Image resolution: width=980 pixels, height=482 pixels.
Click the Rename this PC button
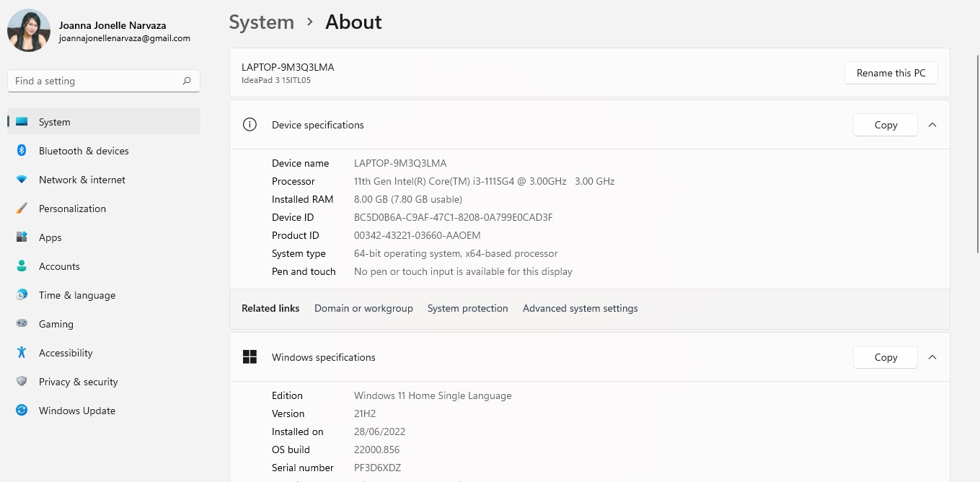tap(891, 73)
